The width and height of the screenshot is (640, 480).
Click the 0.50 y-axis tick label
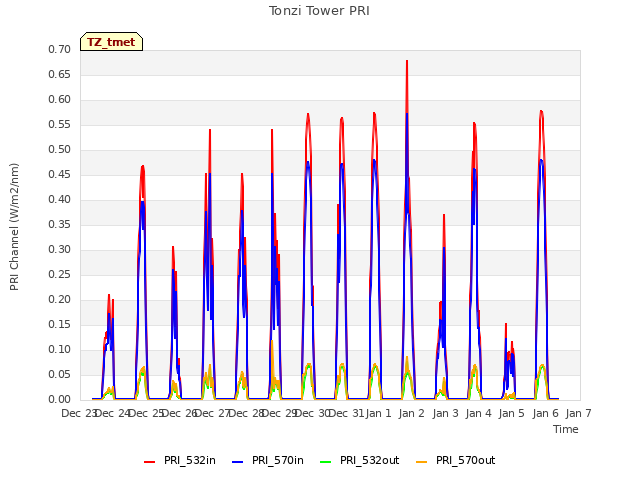pos(60,149)
